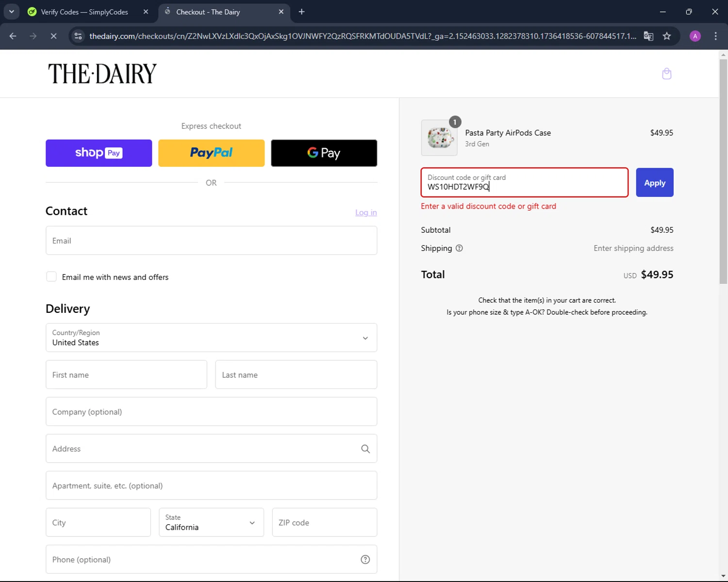
Task: Open a new browser tab
Action: coord(301,12)
